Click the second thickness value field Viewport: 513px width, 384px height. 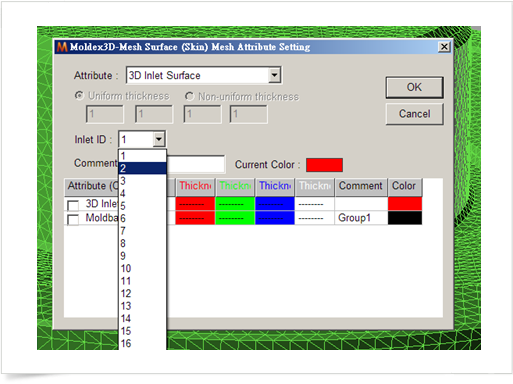click(x=154, y=114)
